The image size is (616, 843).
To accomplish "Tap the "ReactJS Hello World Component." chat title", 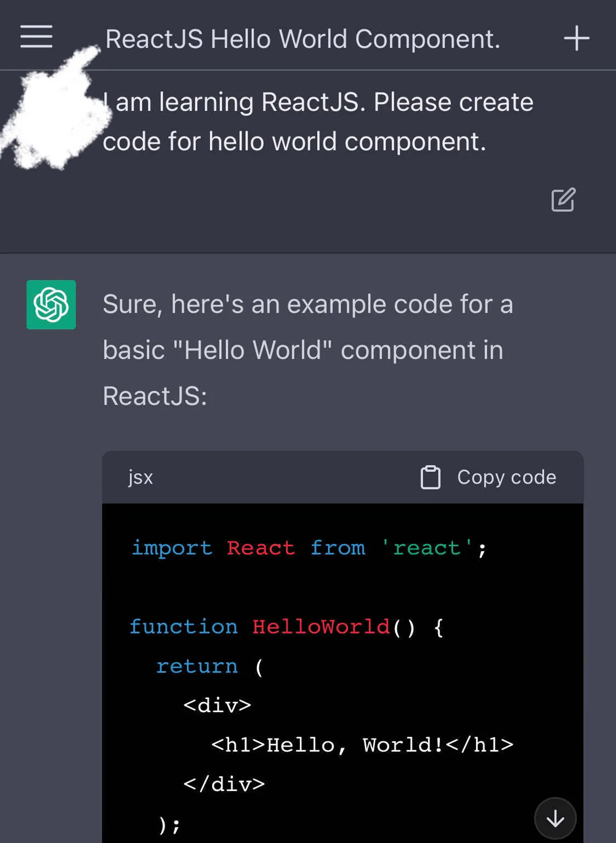I will (302, 39).
